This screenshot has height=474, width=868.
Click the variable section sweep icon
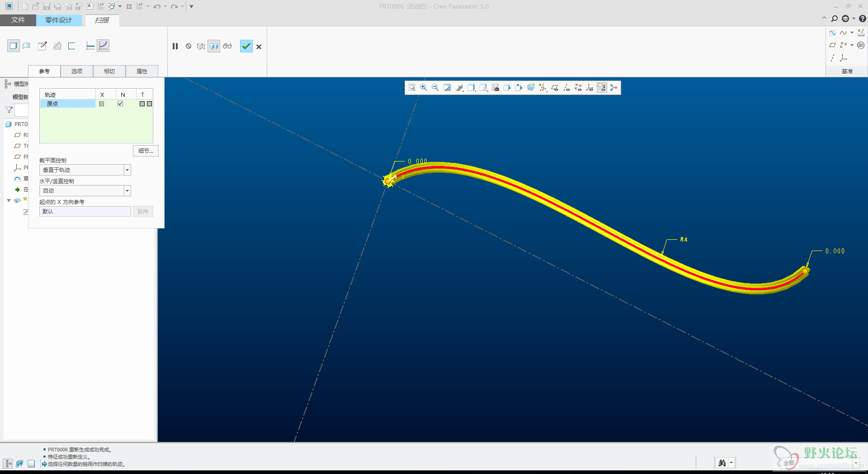(x=103, y=46)
